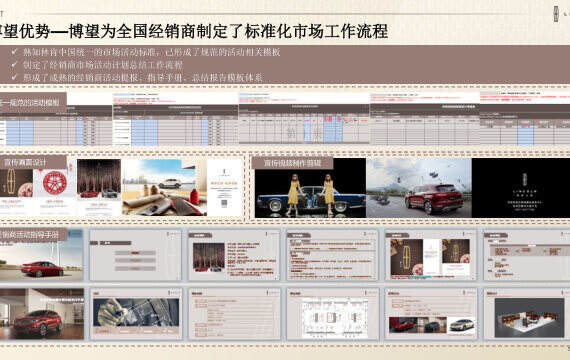Open the white SUV with fabric spools image
Screen dimensions: 570x360
(x=164, y=187)
